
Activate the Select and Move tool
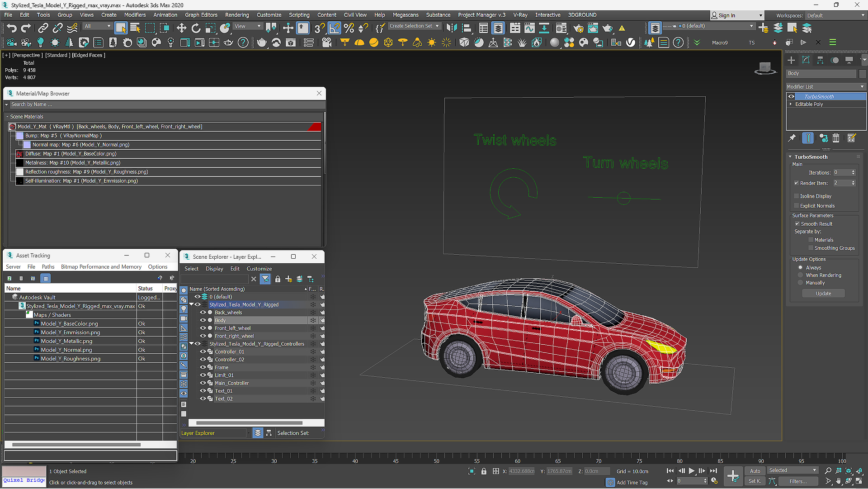pyautogui.click(x=181, y=28)
